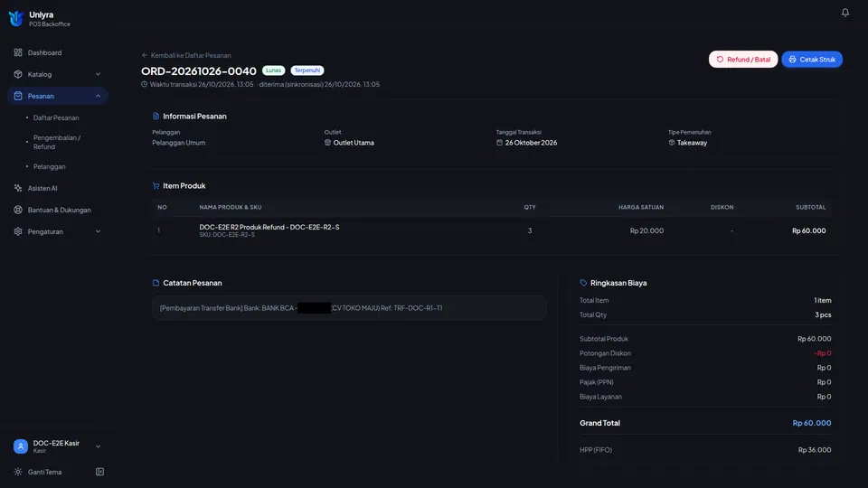Click the Cetak Struk button
This screenshot has width=868, height=488.
pyautogui.click(x=812, y=60)
